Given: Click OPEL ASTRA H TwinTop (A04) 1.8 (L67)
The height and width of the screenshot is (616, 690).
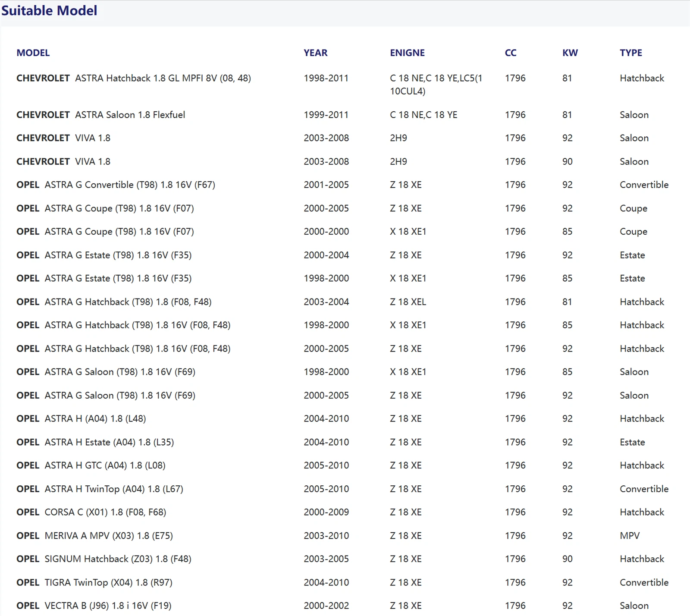Looking at the screenshot, I should (100, 489).
